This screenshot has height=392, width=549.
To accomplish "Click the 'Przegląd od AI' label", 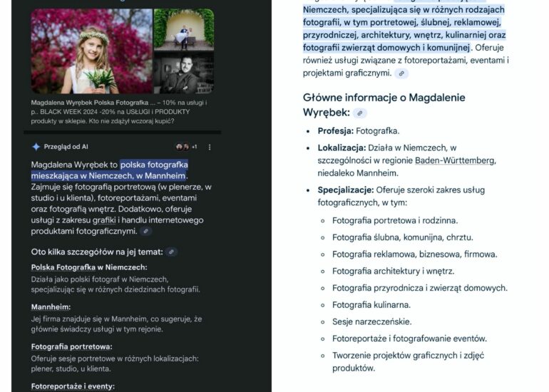I will (x=66, y=147).
